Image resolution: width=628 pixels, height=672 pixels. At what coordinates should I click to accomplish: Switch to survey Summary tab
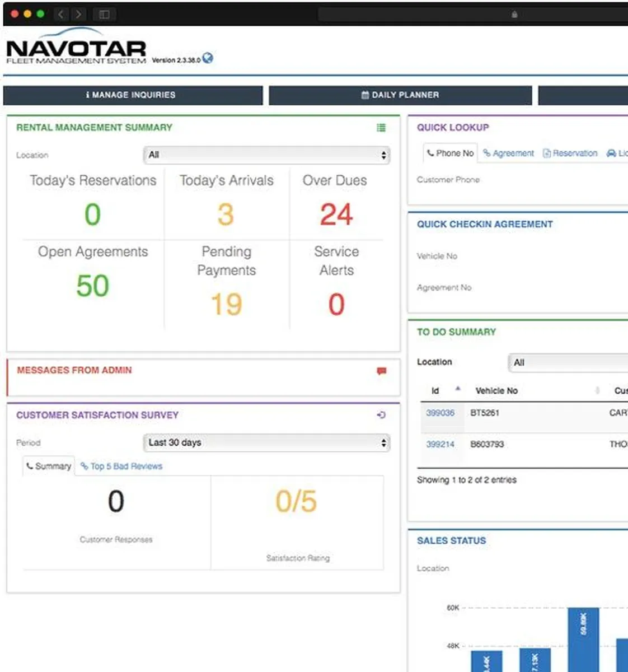[49, 466]
